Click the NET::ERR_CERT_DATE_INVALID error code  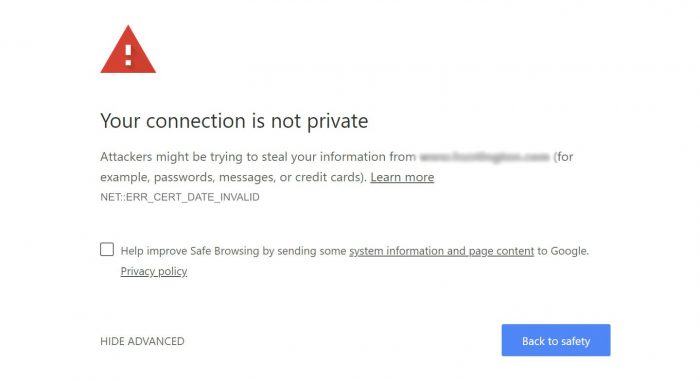click(x=180, y=197)
